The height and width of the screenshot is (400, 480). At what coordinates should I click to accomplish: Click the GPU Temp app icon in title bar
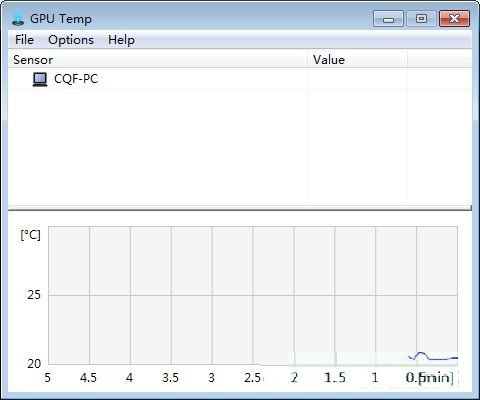(x=18, y=19)
